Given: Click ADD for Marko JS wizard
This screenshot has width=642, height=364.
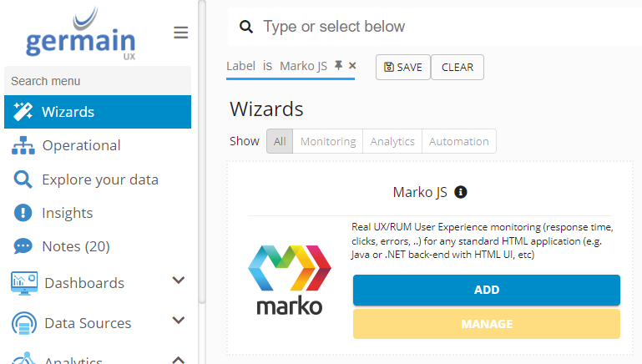Looking at the screenshot, I should tap(486, 290).
